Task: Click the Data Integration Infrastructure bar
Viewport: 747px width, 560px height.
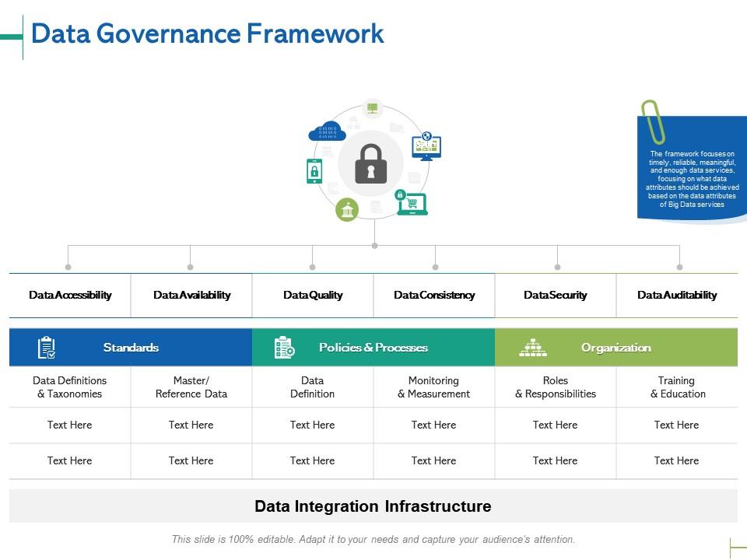Action: (373, 506)
